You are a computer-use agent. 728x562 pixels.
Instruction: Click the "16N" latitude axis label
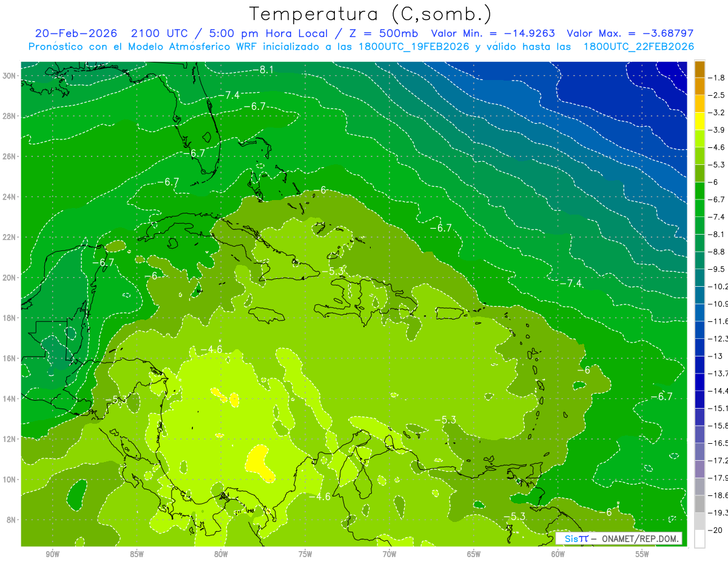tap(10, 358)
